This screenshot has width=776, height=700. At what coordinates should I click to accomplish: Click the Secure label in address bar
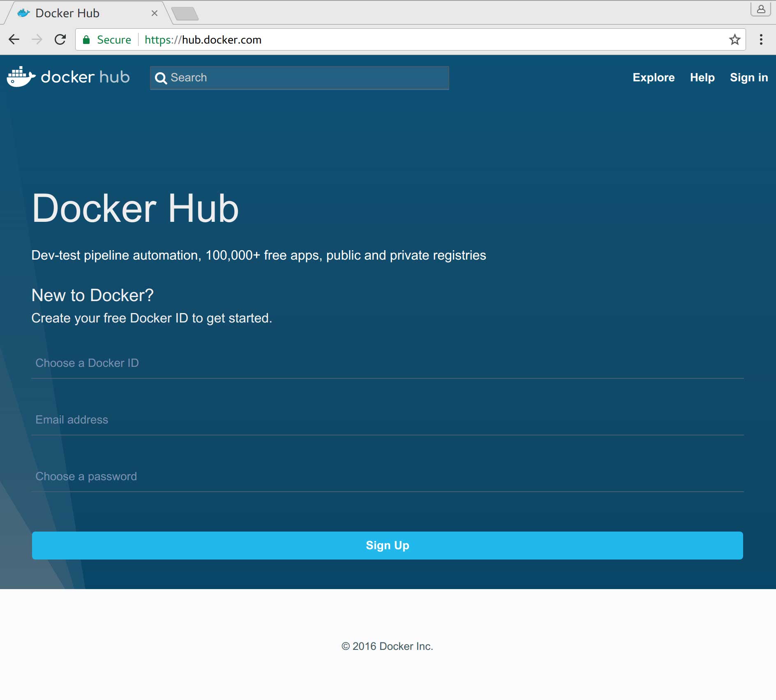114,40
